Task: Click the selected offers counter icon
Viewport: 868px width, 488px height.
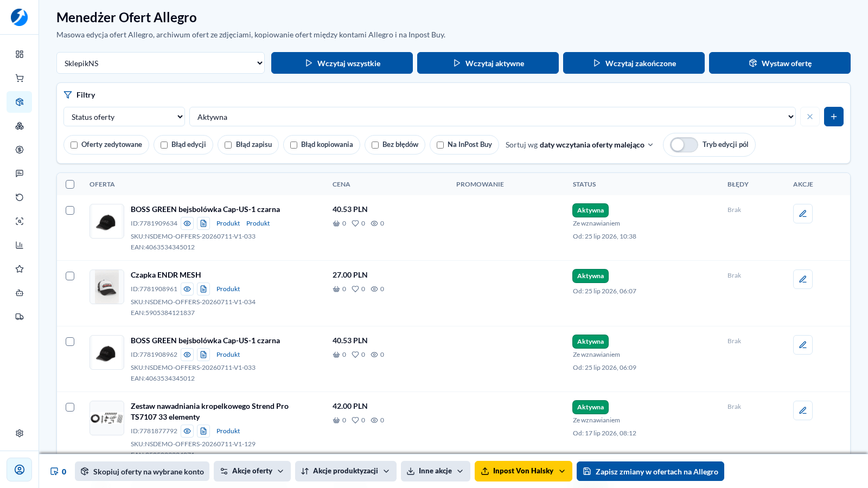Action: coord(54,472)
